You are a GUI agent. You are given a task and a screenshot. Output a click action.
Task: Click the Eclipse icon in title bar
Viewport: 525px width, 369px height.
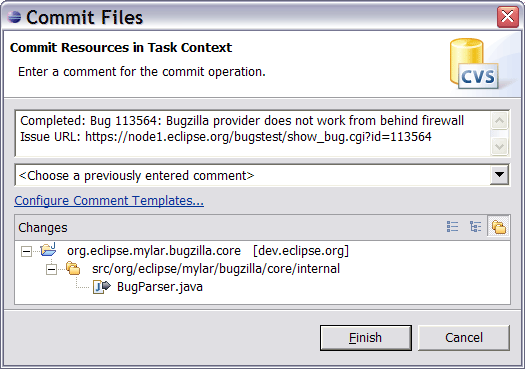point(14,17)
